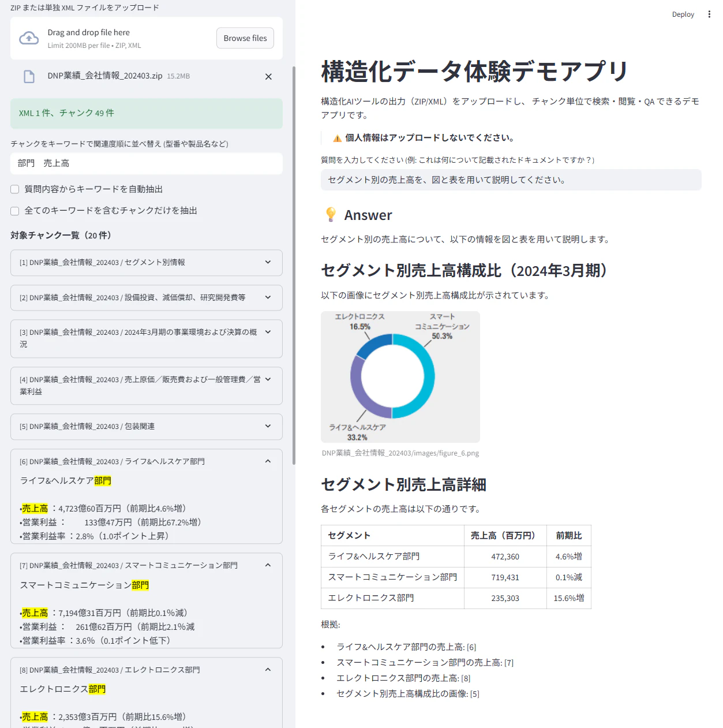Open the three-dot main menu

pos(709,14)
